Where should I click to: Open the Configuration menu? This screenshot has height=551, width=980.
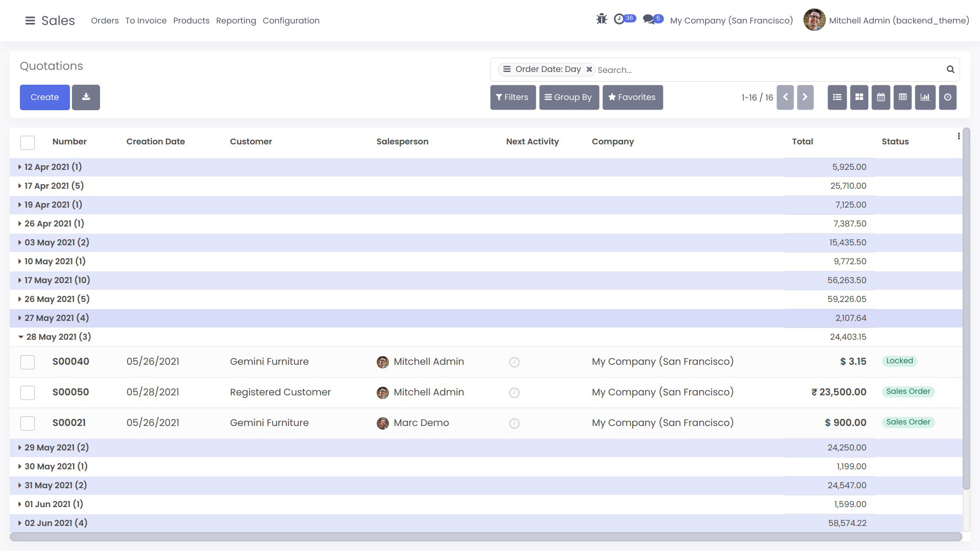click(291, 20)
